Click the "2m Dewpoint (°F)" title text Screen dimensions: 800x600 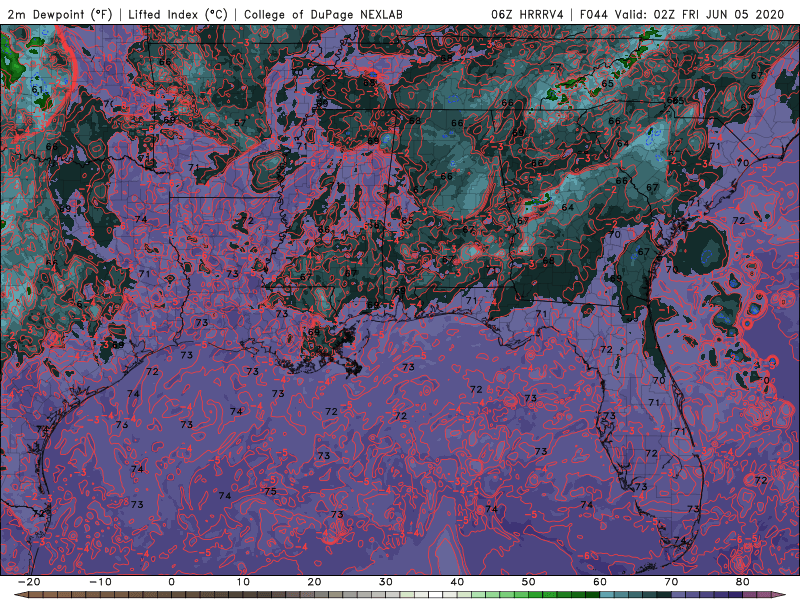tap(59, 14)
